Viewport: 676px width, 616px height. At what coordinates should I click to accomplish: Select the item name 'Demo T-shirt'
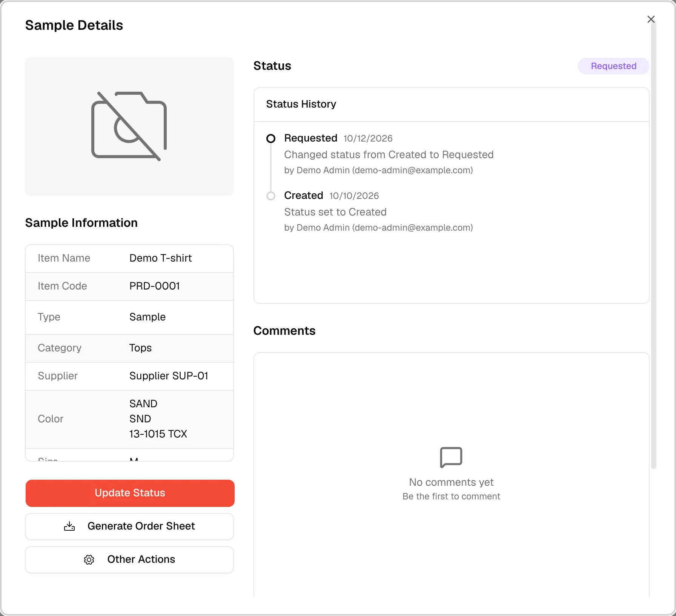[x=161, y=258]
